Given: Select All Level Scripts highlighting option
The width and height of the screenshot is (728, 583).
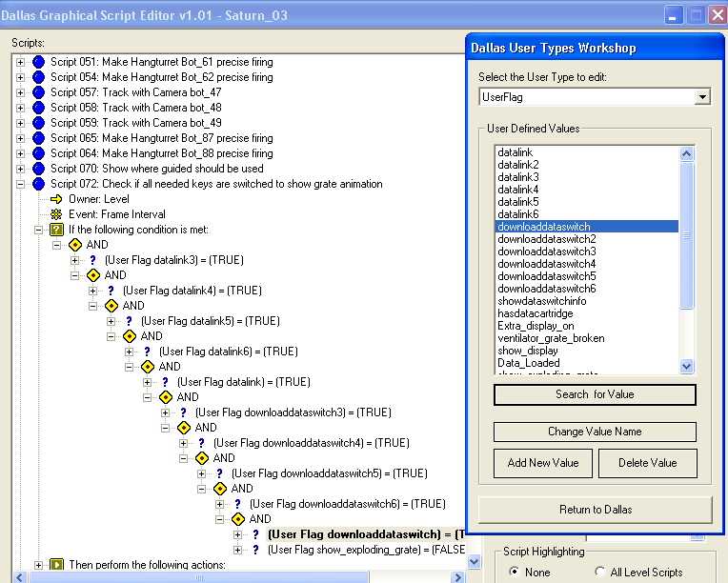Looking at the screenshot, I should [x=599, y=572].
